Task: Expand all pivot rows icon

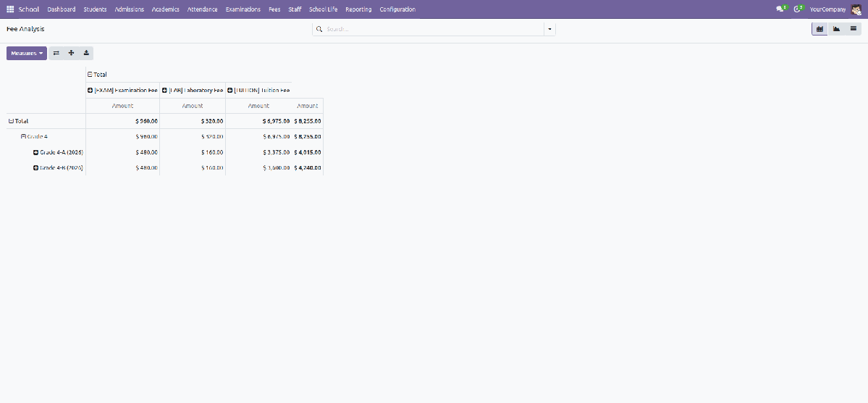Action: 72,53
